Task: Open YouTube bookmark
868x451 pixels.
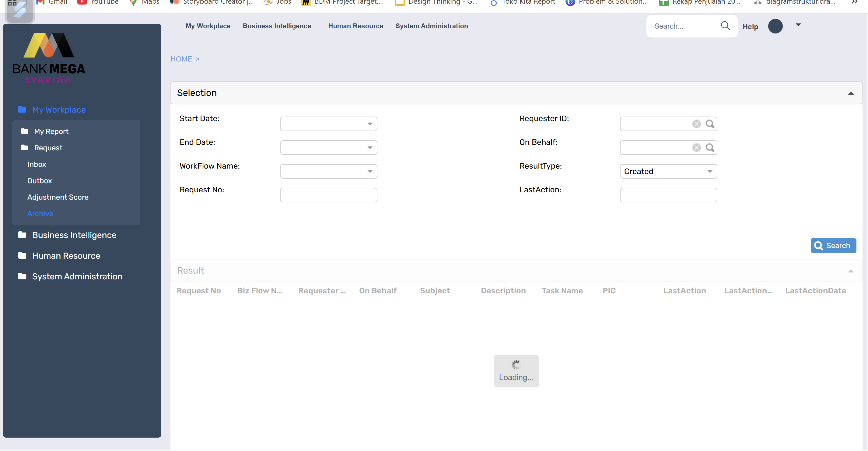Action: 98,2
